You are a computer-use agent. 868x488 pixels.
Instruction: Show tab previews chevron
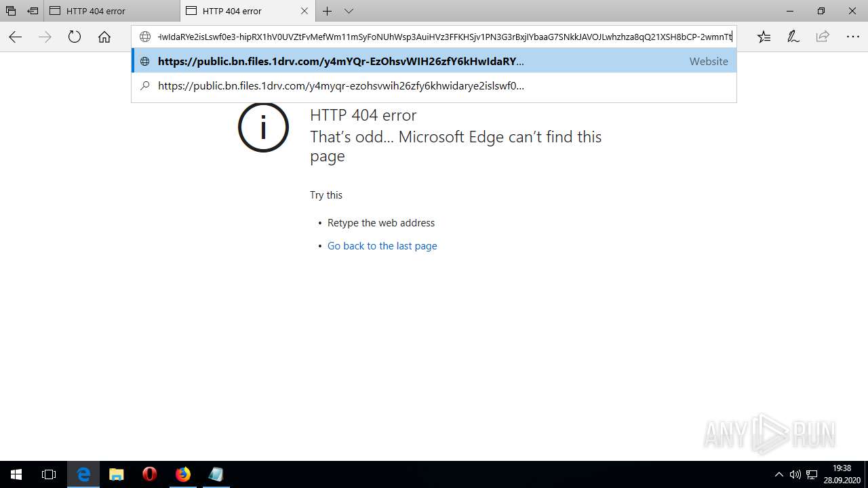point(349,11)
